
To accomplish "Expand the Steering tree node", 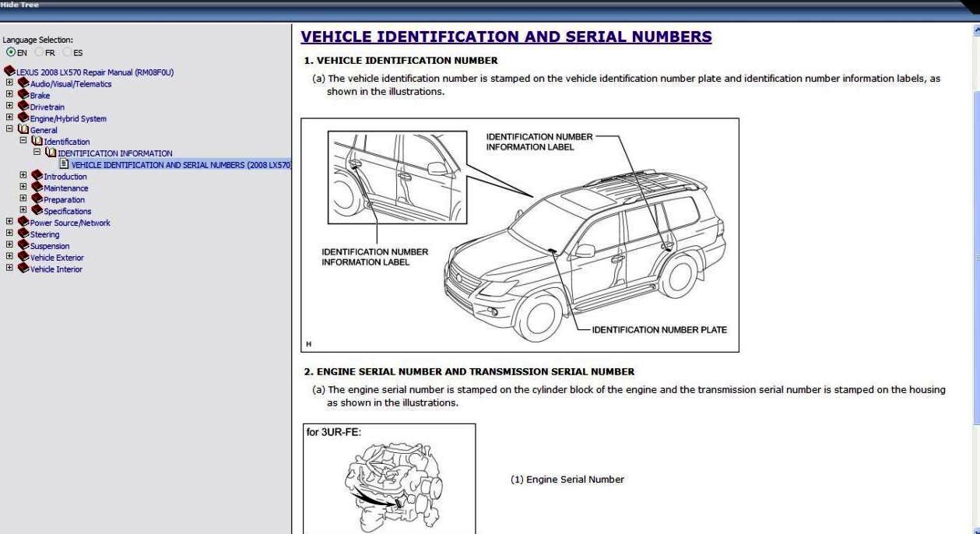I will pos(9,234).
